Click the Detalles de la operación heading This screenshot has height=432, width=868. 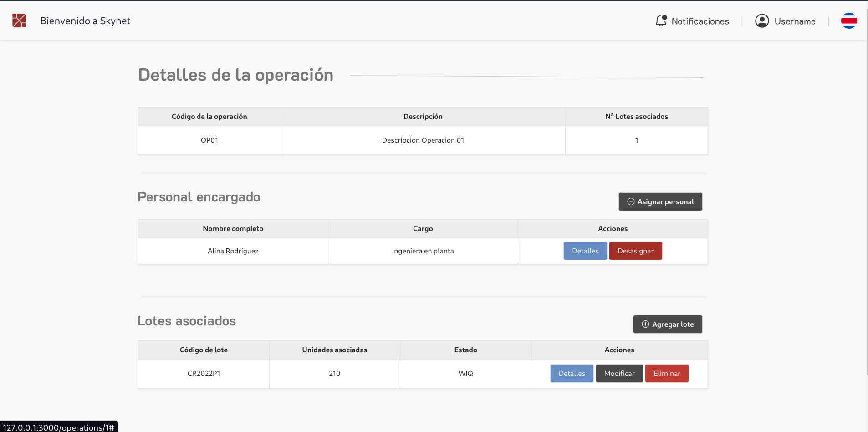pos(236,75)
